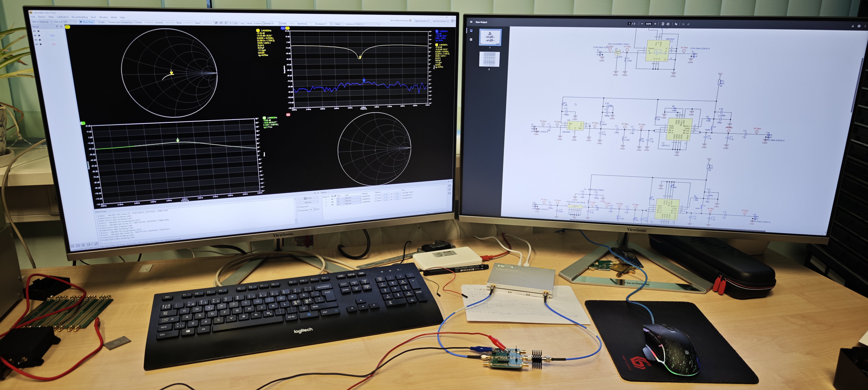Expand the Sweep type Frequency dropdown

coord(129,23)
